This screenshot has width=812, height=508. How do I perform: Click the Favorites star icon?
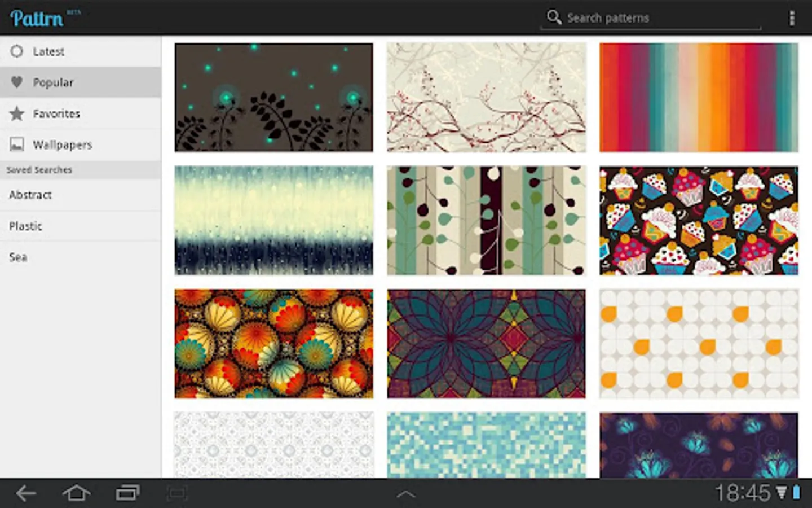17,113
